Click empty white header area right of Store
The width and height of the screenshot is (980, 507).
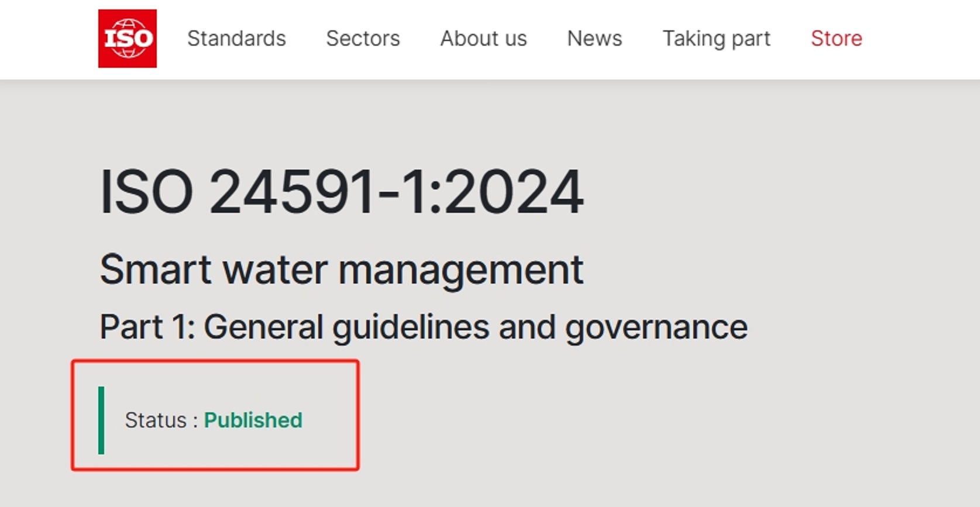tap(924, 39)
